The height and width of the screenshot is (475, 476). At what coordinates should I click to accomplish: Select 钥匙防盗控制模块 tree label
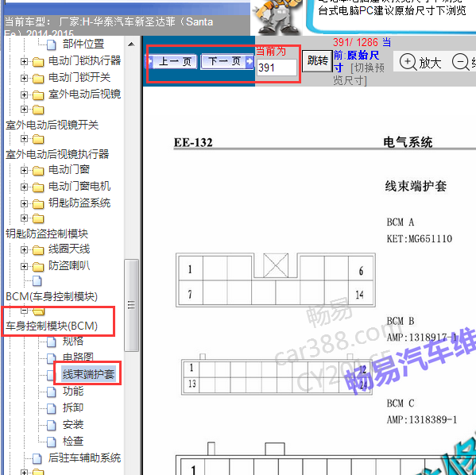[x=47, y=234]
